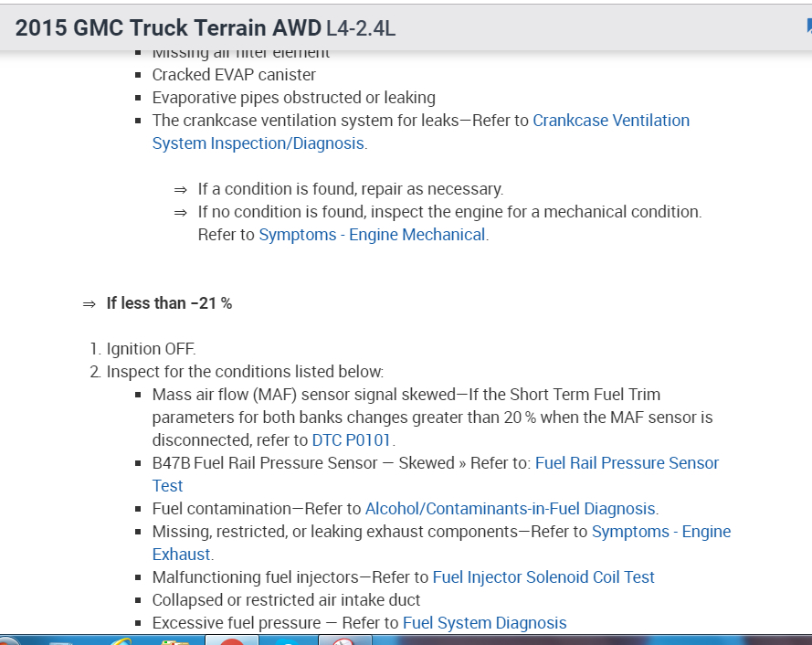Viewport: 812px width, 645px height.
Task: Click 'Collapsed or restricted air intake duct' bullet
Action: [x=286, y=600]
